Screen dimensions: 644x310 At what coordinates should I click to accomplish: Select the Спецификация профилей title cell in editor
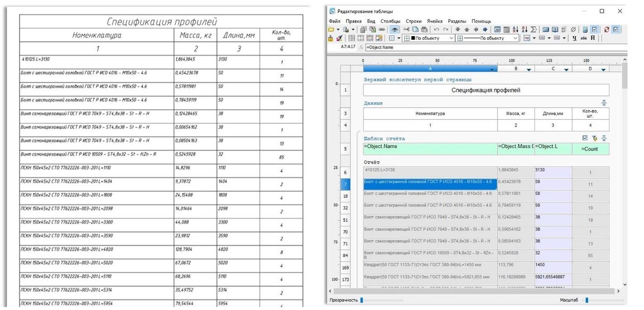(486, 90)
